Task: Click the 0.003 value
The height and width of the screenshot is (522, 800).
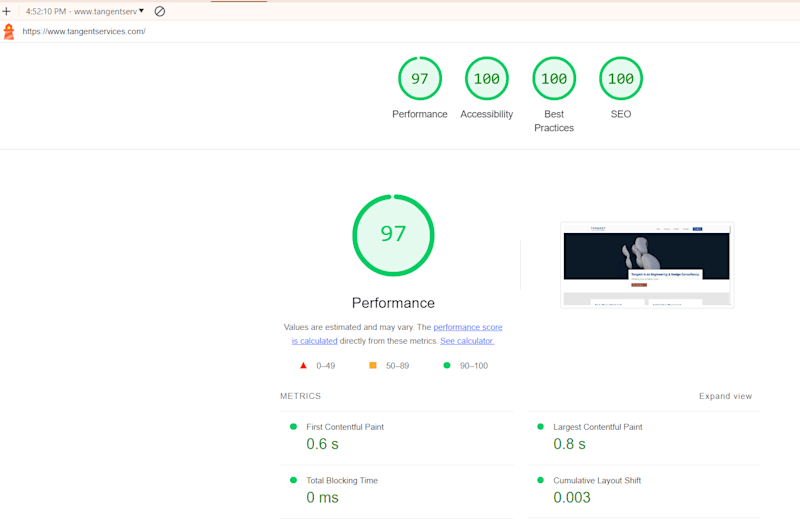Action: 572,498
